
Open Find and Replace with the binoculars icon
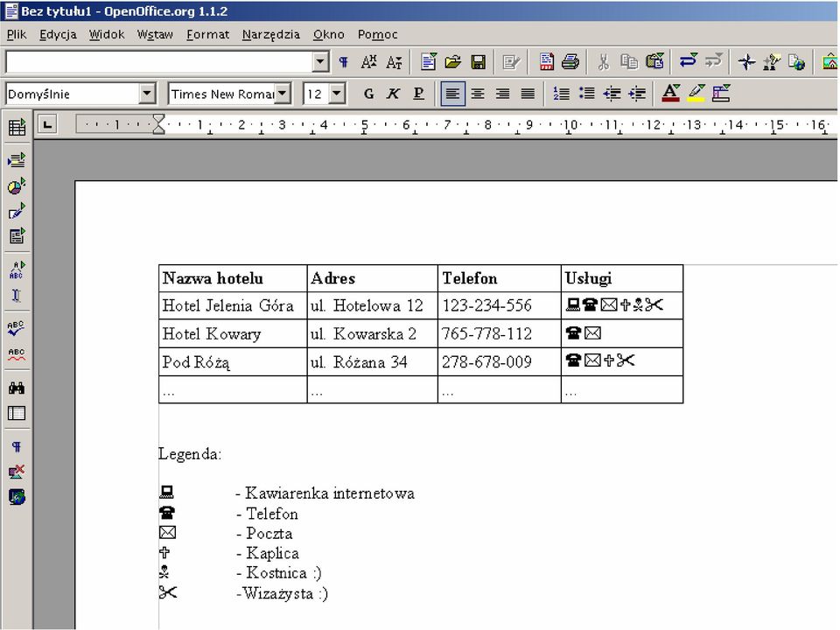pos(17,388)
